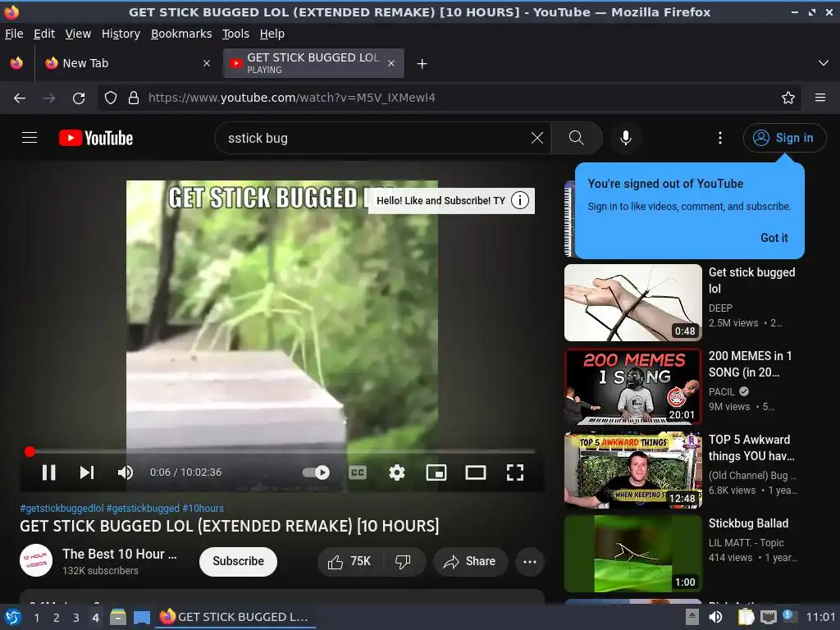View site security padlock info
Image resolution: width=840 pixels, height=630 pixels.
pyautogui.click(x=134, y=98)
